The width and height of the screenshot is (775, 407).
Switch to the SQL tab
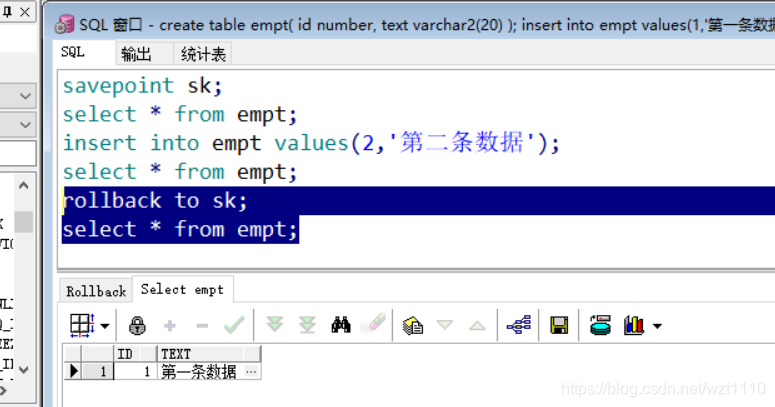pyautogui.click(x=73, y=52)
